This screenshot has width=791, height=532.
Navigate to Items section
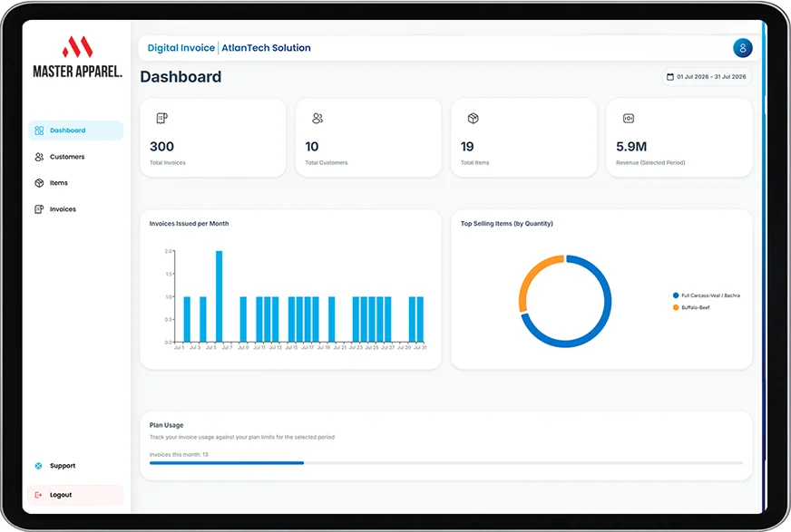point(75,183)
